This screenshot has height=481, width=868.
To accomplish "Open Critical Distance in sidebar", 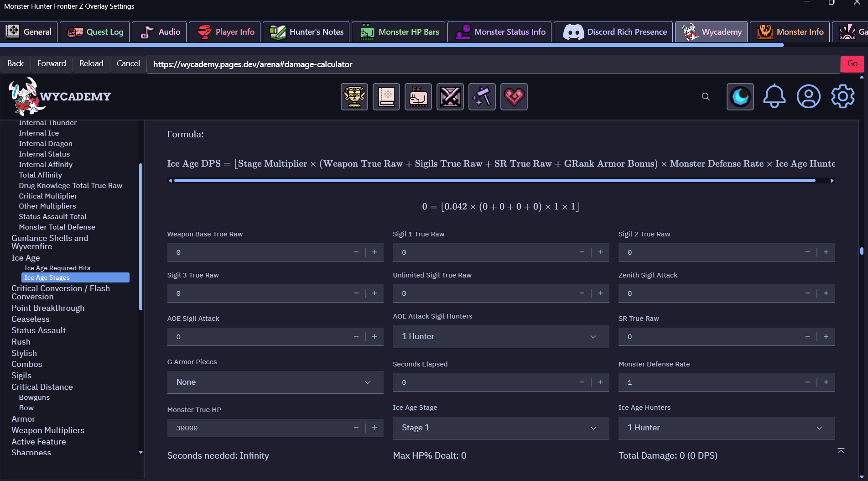I will 42,387.
